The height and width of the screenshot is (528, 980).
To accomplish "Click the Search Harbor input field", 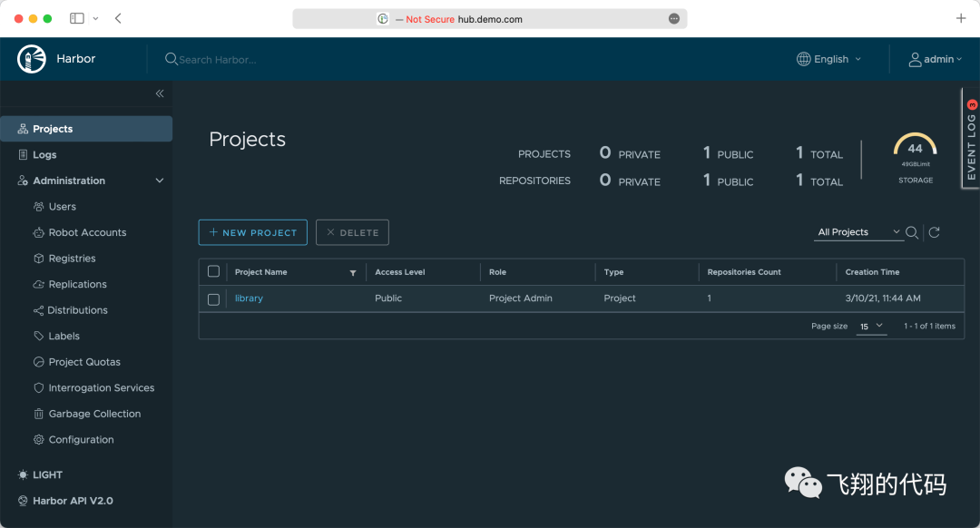I will pyautogui.click(x=217, y=60).
